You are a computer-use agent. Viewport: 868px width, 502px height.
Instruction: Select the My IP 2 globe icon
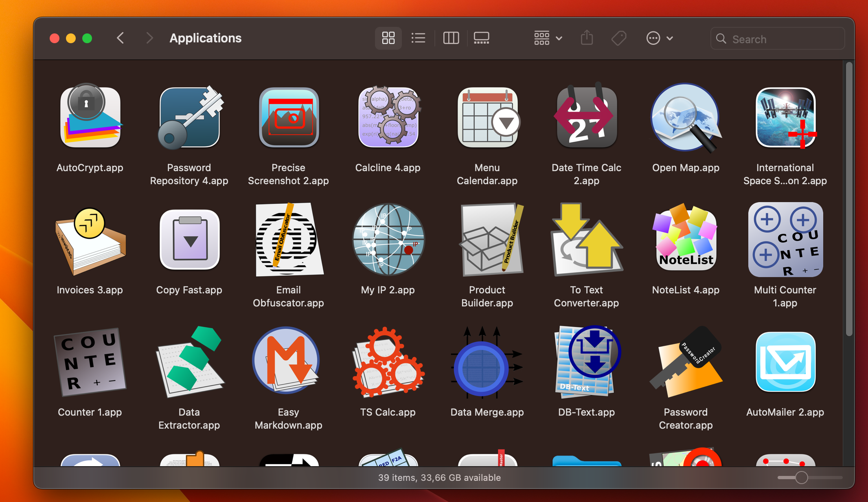pos(388,240)
